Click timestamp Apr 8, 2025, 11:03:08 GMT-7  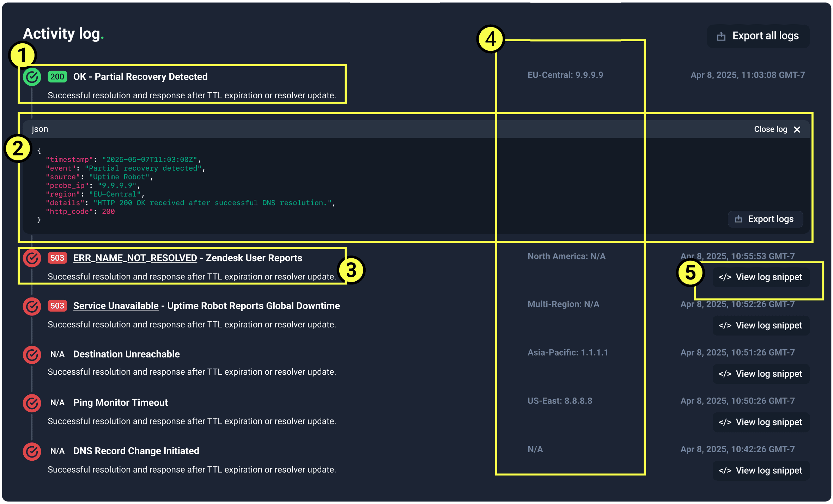point(748,75)
